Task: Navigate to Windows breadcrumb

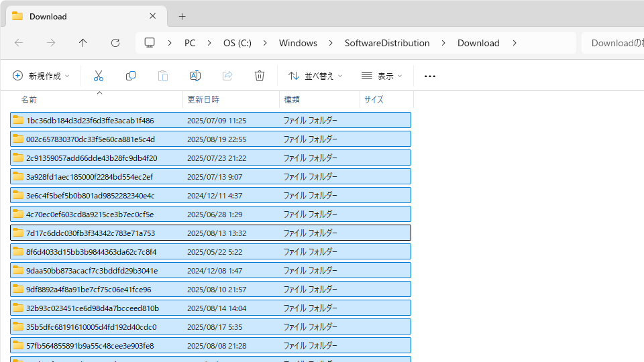Action: [298, 43]
